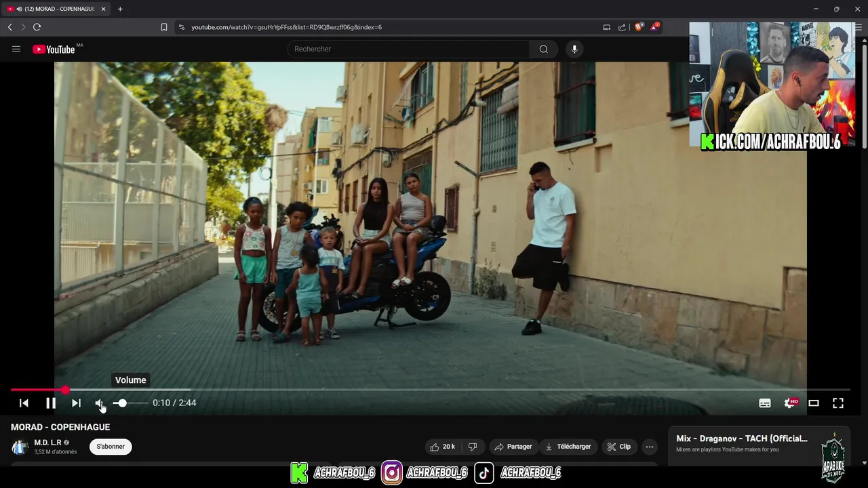868x488 pixels.
Task: Dislike the video with thumbs down
Action: [x=473, y=447]
